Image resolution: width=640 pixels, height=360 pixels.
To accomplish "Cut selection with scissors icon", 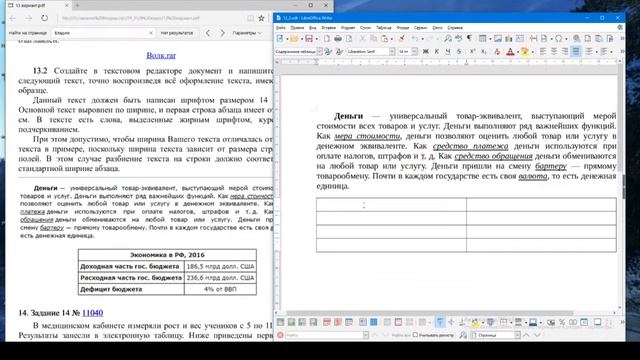I will [362, 39].
